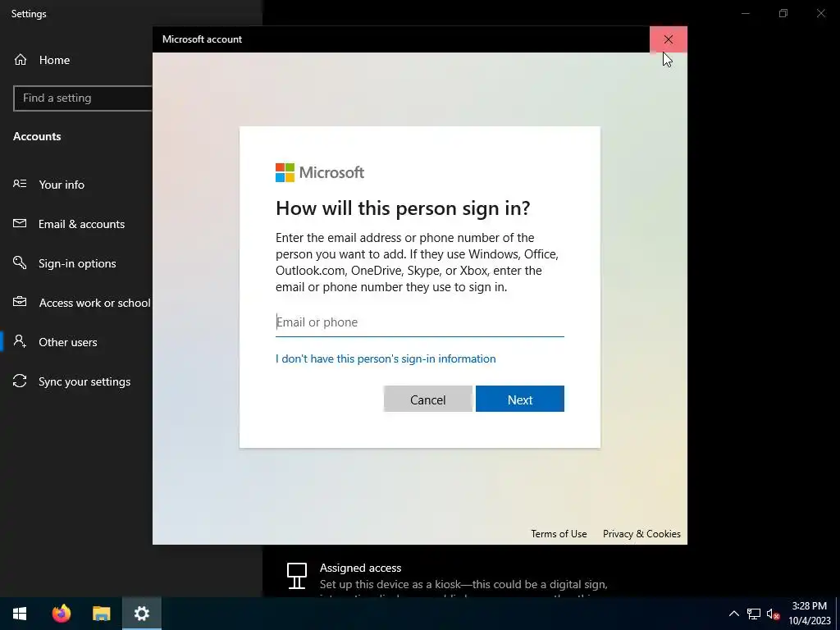Launch Firefox from the taskbar

[61, 614]
